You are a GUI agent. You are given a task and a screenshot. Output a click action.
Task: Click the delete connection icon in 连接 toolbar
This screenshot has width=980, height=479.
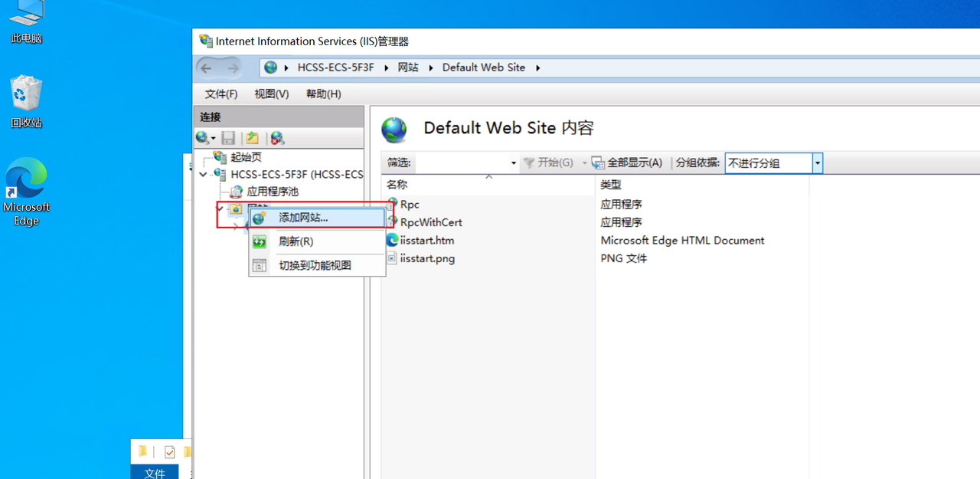pyautogui.click(x=277, y=138)
